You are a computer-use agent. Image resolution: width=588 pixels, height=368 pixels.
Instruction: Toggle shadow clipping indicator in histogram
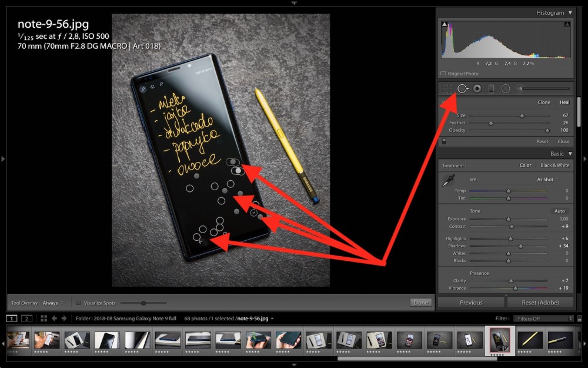click(445, 24)
